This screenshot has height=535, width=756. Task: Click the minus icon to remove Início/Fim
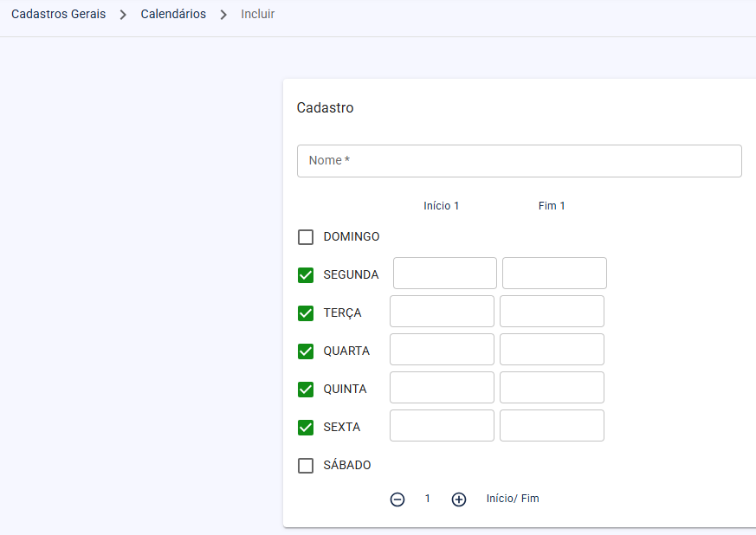pos(397,500)
